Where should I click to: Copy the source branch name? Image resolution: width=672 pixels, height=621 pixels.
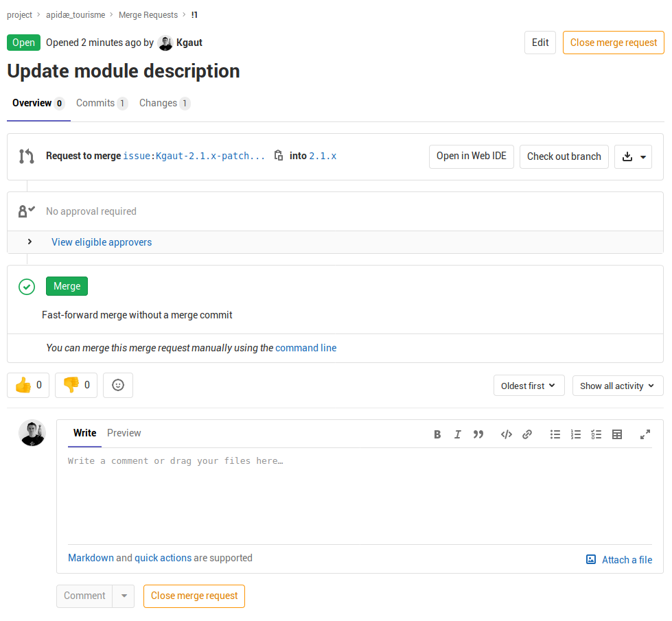[278, 156]
